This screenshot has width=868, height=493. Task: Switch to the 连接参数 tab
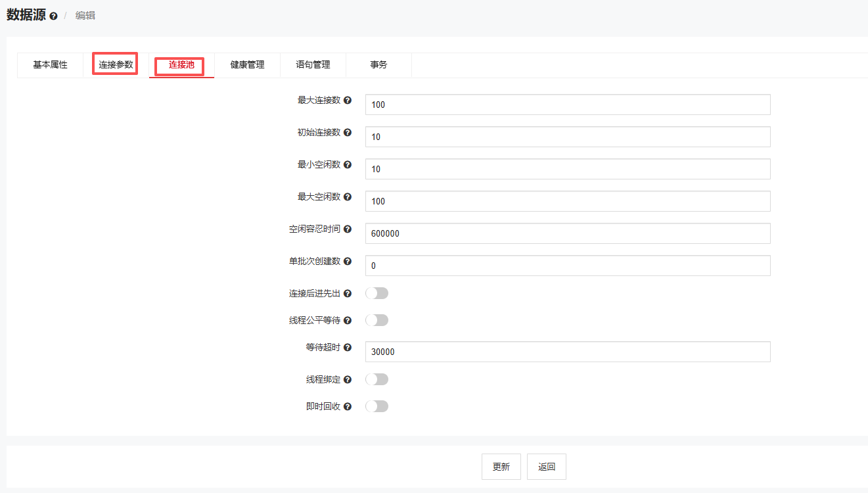116,65
